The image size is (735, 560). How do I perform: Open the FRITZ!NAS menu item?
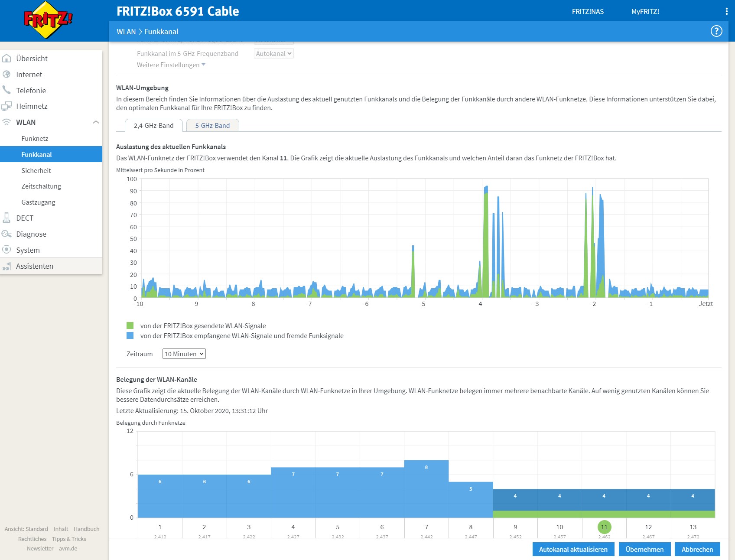588,12
